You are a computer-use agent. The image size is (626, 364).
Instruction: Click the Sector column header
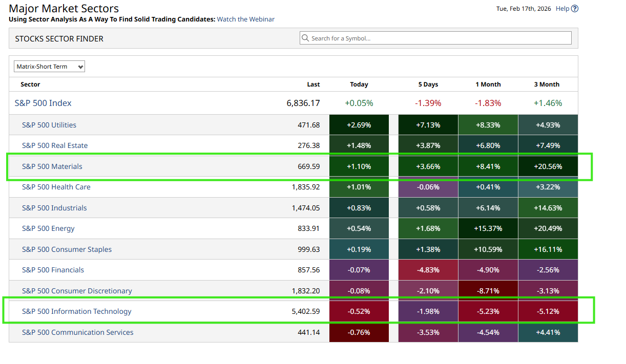(x=30, y=84)
